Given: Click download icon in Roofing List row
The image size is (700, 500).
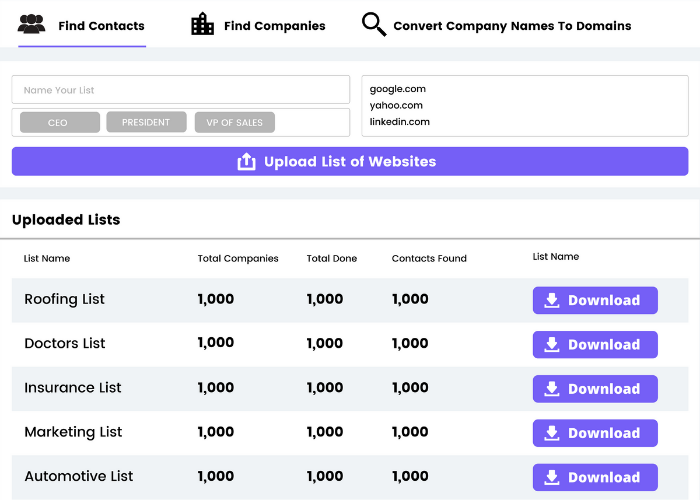Looking at the screenshot, I should point(551,300).
